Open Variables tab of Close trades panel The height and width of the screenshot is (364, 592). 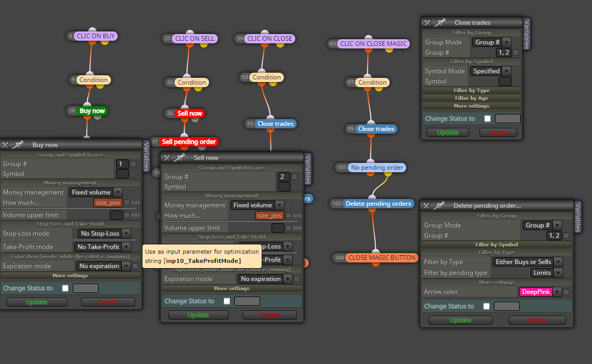tap(526, 34)
